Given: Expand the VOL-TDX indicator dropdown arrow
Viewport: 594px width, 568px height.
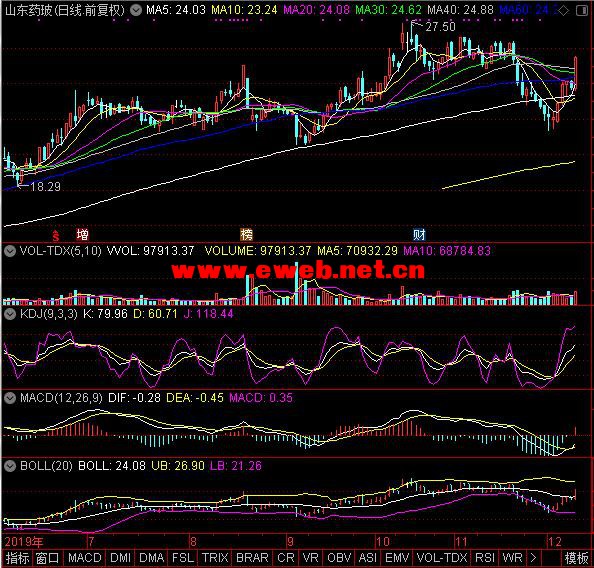Looking at the screenshot, I should coord(10,251).
